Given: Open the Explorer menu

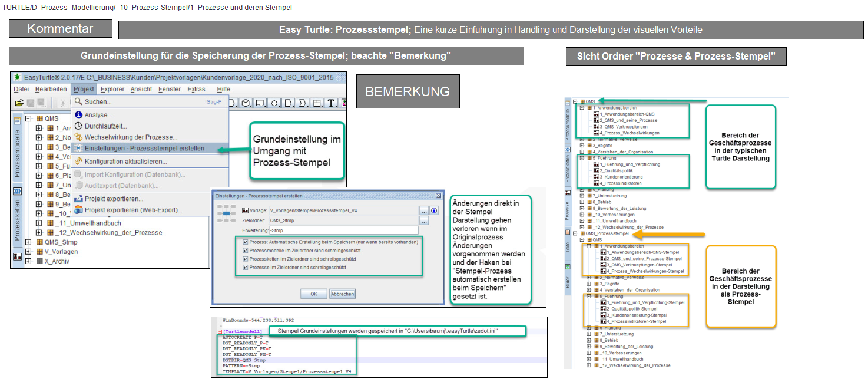Looking at the screenshot, I should click(112, 89).
